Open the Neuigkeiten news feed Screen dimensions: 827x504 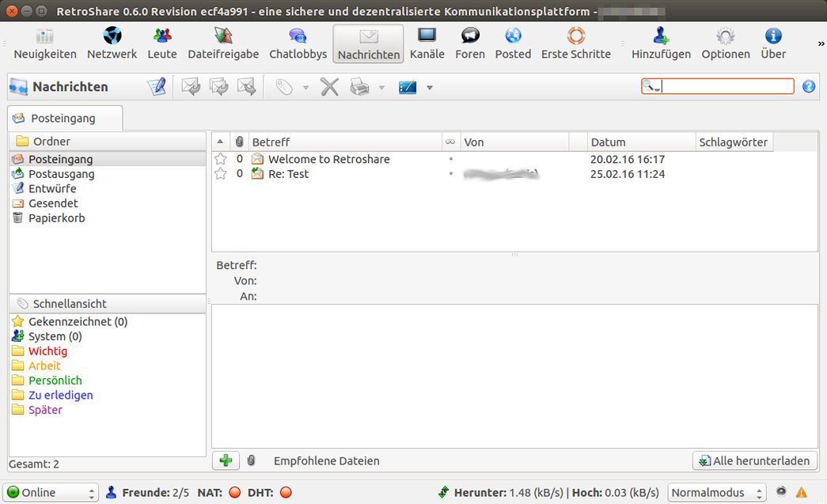[x=45, y=44]
